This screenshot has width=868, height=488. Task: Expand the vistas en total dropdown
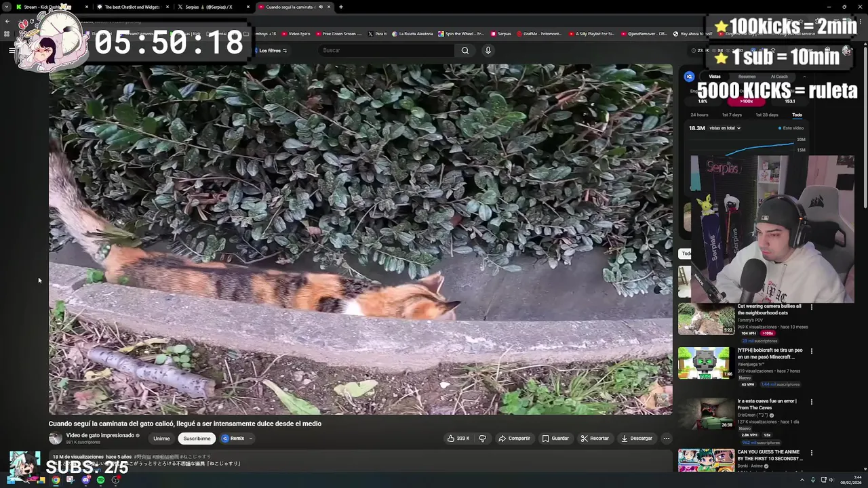click(725, 128)
